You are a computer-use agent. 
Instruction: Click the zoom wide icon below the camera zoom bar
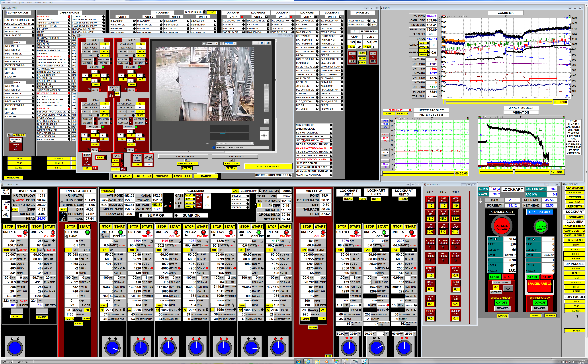click(266, 111)
